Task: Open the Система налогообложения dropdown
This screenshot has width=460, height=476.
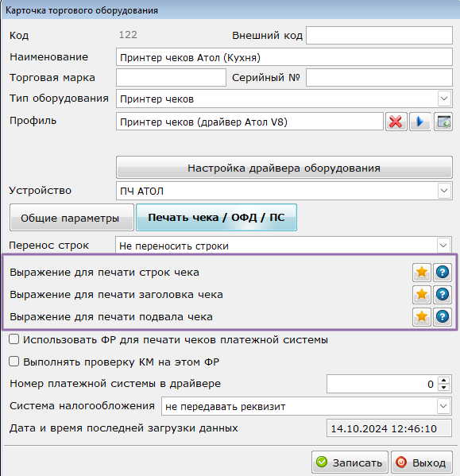Action: point(443,406)
